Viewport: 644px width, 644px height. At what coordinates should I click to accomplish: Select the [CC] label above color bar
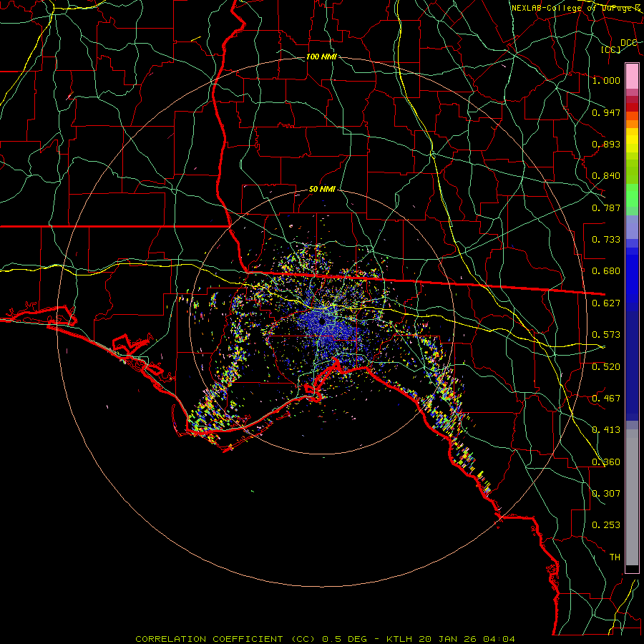click(611, 49)
